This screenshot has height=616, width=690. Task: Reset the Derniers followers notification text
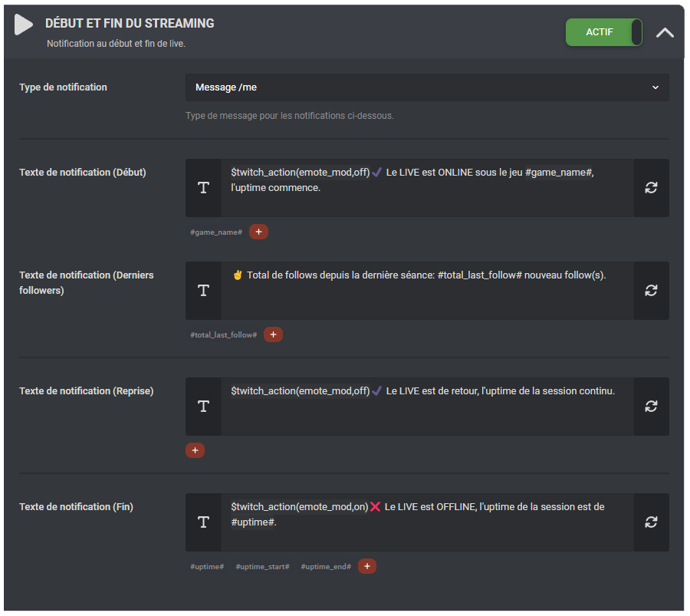tap(651, 291)
